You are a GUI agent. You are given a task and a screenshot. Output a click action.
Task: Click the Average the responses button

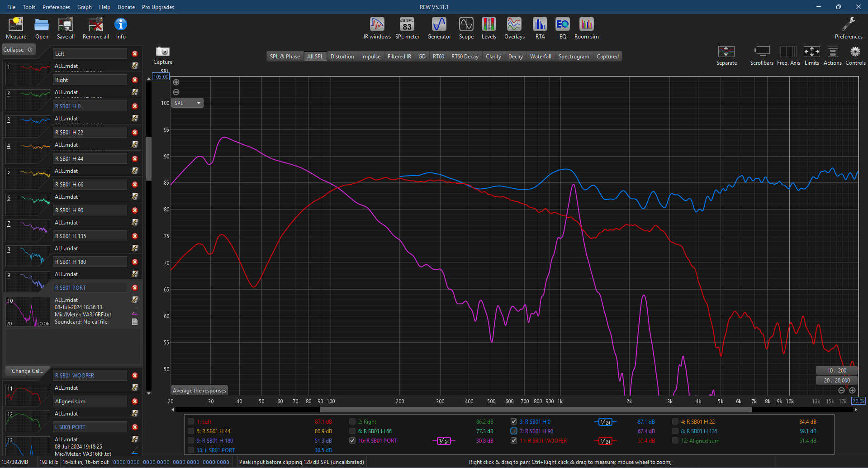pos(199,390)
